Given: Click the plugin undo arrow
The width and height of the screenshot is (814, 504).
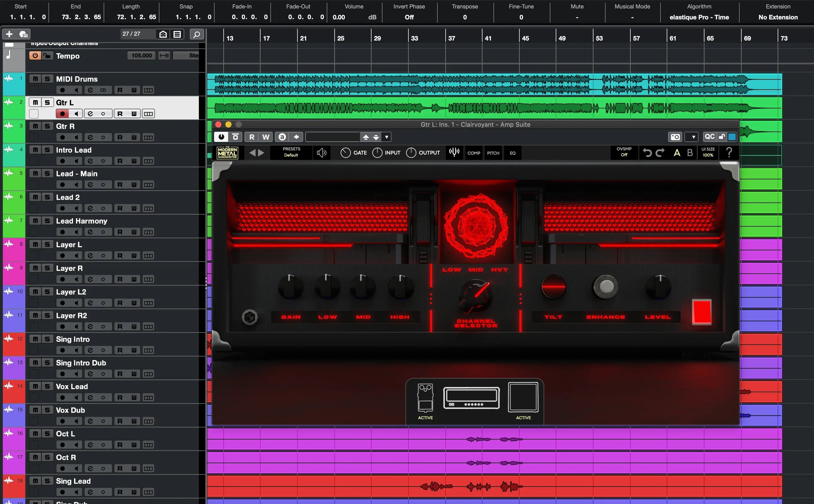Looking at the screenshot, I should (x=647, y=153).
